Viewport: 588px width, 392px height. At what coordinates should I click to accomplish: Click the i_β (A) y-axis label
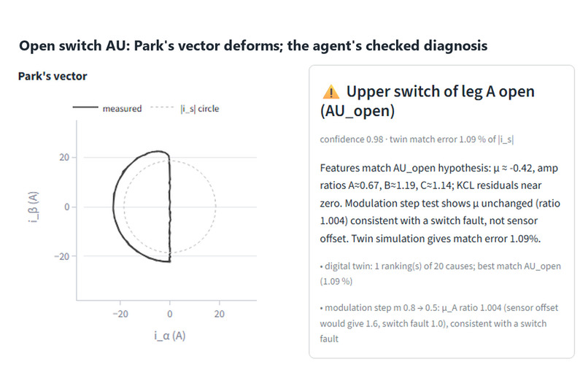[x=33, y=207]
